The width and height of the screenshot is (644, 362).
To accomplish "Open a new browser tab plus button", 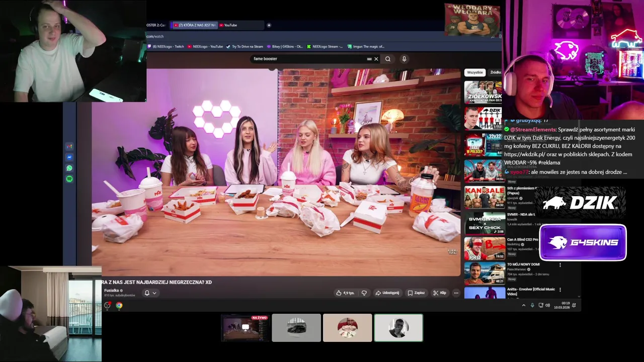I will (x=269, y=25).
